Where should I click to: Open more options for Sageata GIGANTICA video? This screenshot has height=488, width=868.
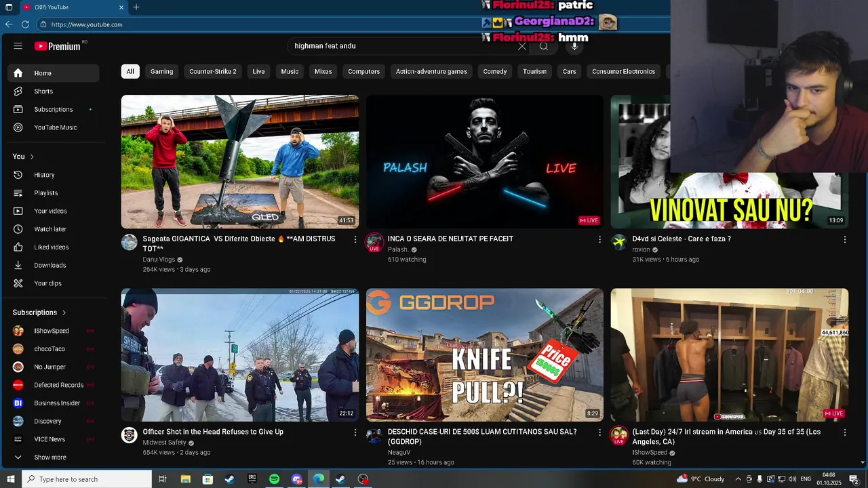pos(355,239)
